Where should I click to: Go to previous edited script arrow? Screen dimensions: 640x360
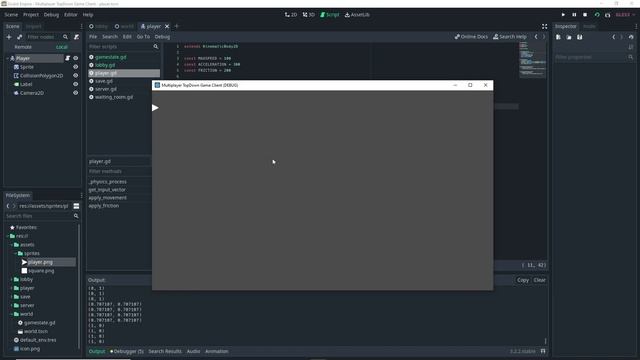click(x=536, y=37)
